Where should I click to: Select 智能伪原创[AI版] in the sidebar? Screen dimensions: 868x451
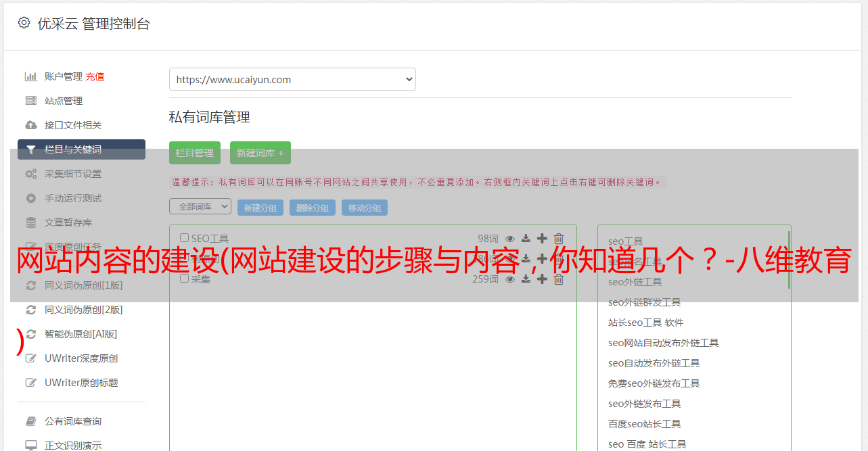(x=81, y=334)
